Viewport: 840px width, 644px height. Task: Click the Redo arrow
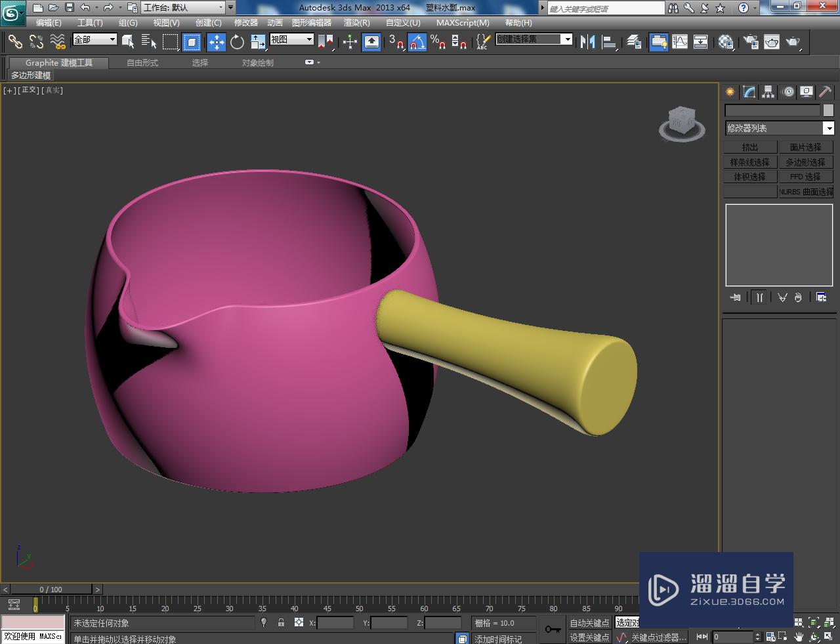click(x=108, y=8)
